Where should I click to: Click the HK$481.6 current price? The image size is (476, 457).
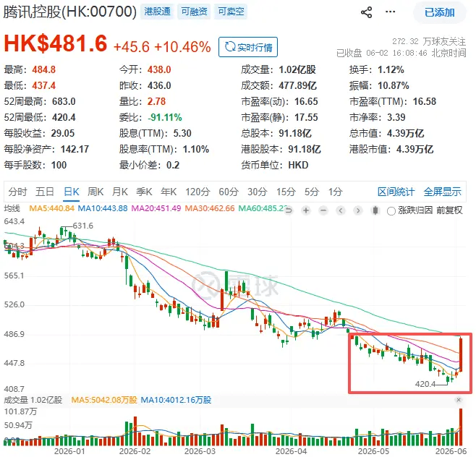click(x=56, y=43)
